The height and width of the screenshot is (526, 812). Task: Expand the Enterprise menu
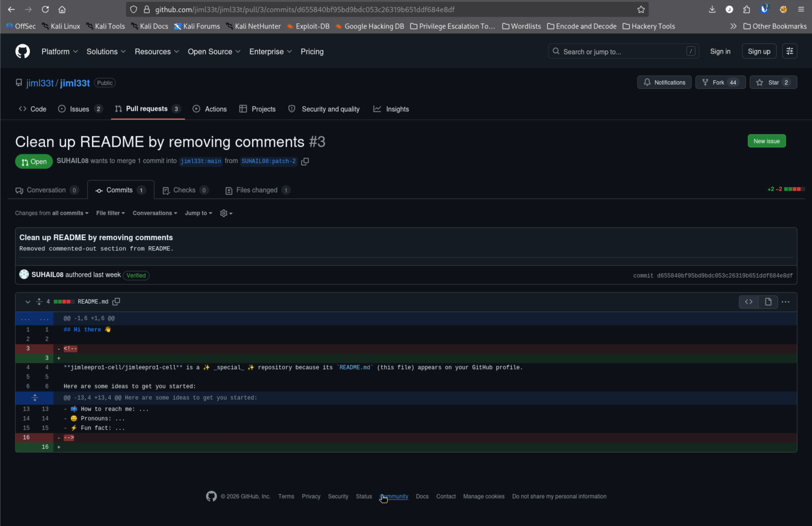tap(270, 52)
